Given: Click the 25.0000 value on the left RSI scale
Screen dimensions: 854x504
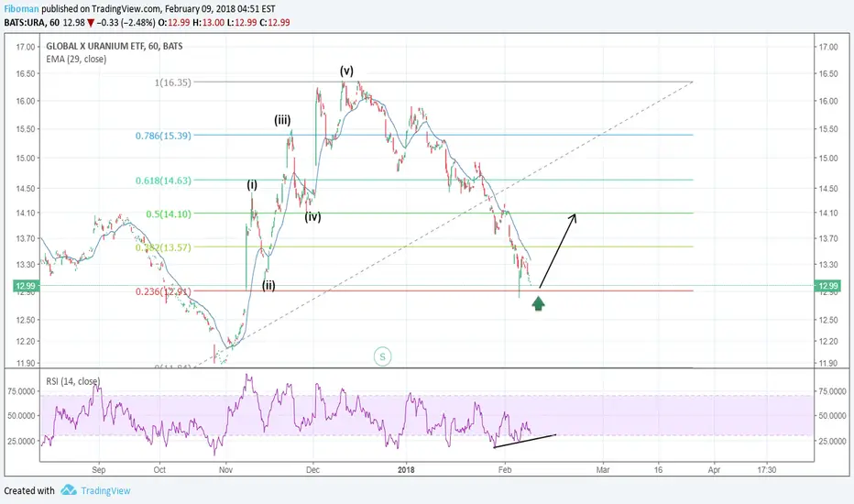Looking at the screenshot, I should (x=21, y=442).
